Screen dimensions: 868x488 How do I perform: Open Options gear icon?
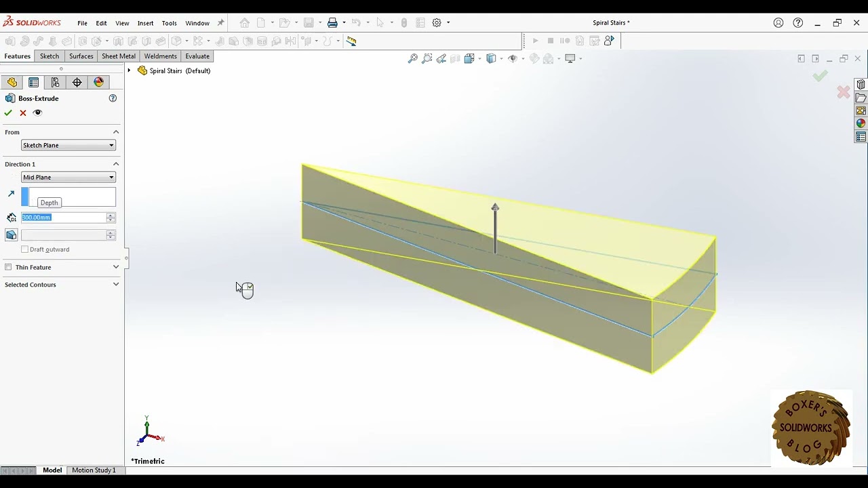pyautogui.click(x=437, y=23)
